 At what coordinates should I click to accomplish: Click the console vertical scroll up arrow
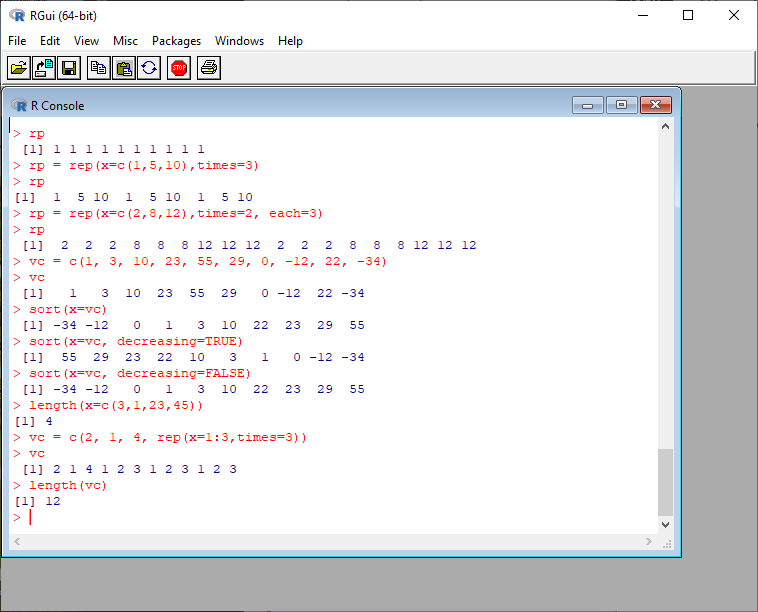pos(665,126)
